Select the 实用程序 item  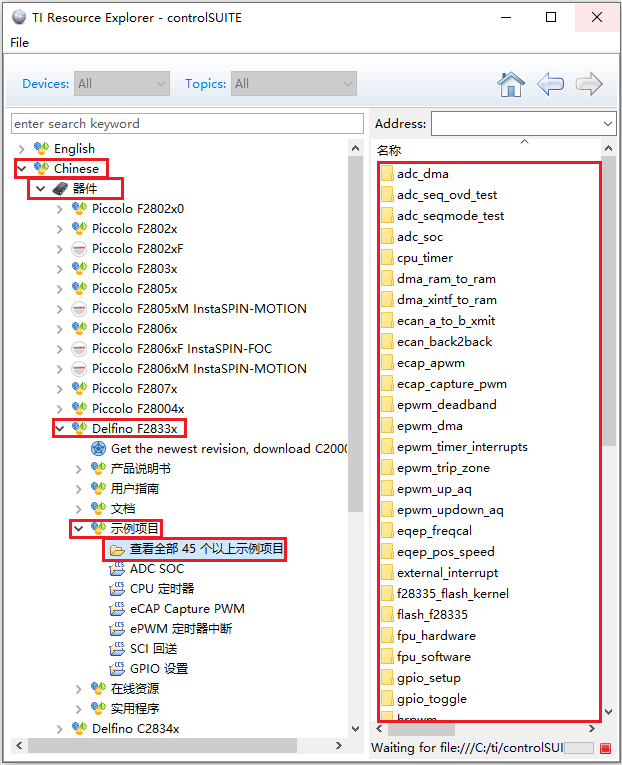coord(135,708)
